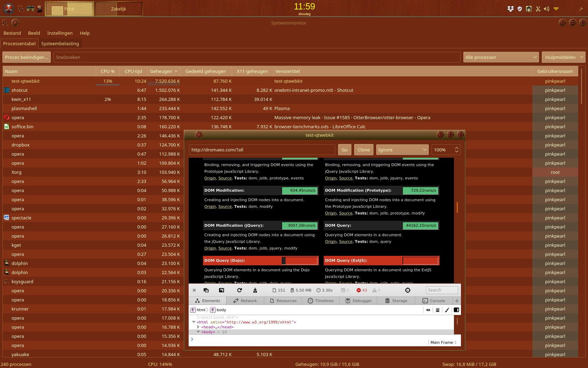Viewport: 588px width, 368px height.
Task: Toggle the warnings filter badge in the inspector
Action: click(376, 290)
